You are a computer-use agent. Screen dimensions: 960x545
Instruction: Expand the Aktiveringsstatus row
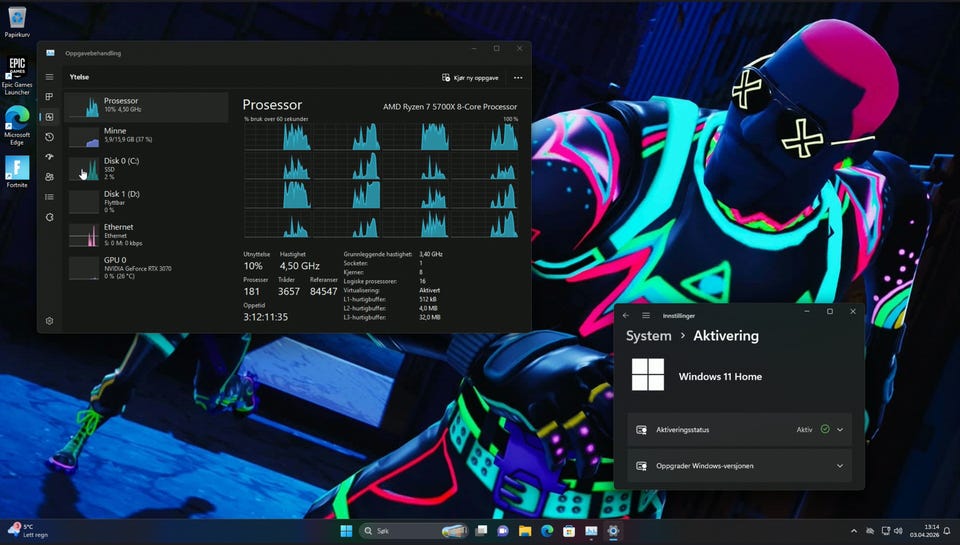coord(839,430)
